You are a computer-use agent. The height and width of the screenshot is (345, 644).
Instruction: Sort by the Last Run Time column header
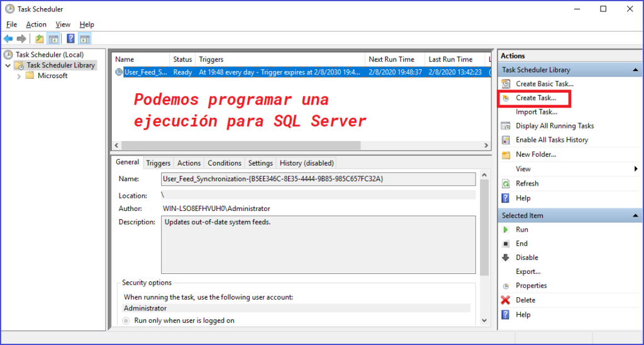click(455, 60)
